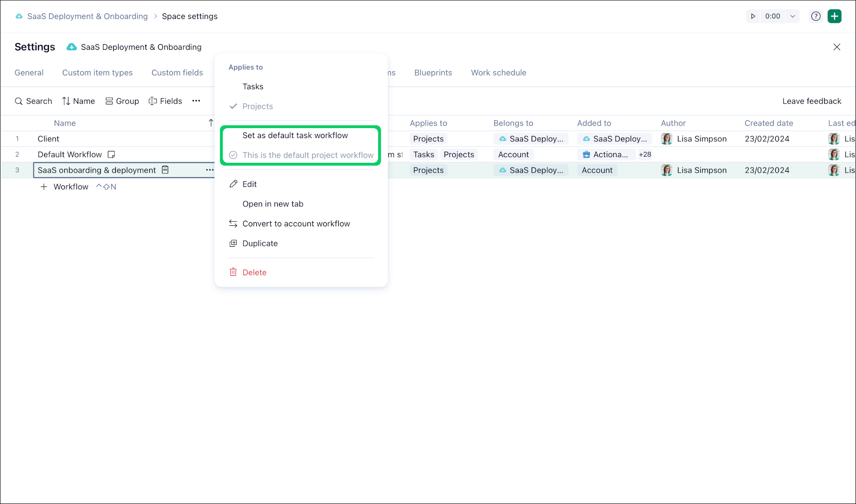Viewport: 856px width, 504px height.
Task: Start the timer play button
Action: (753, 16)
